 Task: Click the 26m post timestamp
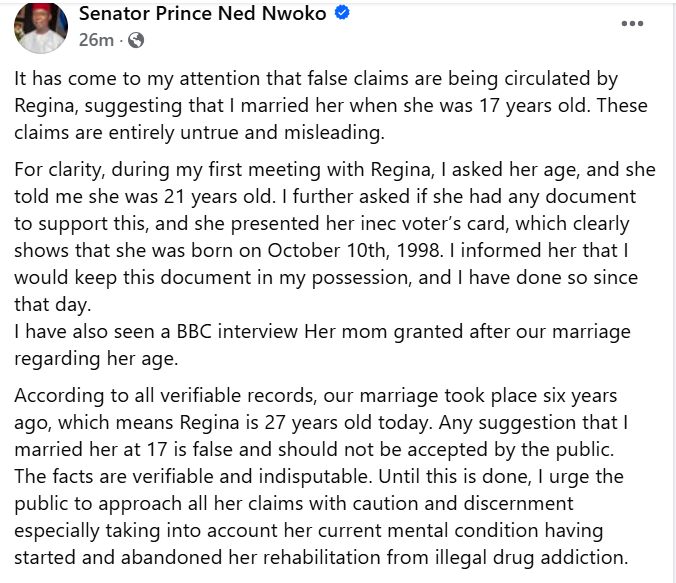click(x=95, y=41)
